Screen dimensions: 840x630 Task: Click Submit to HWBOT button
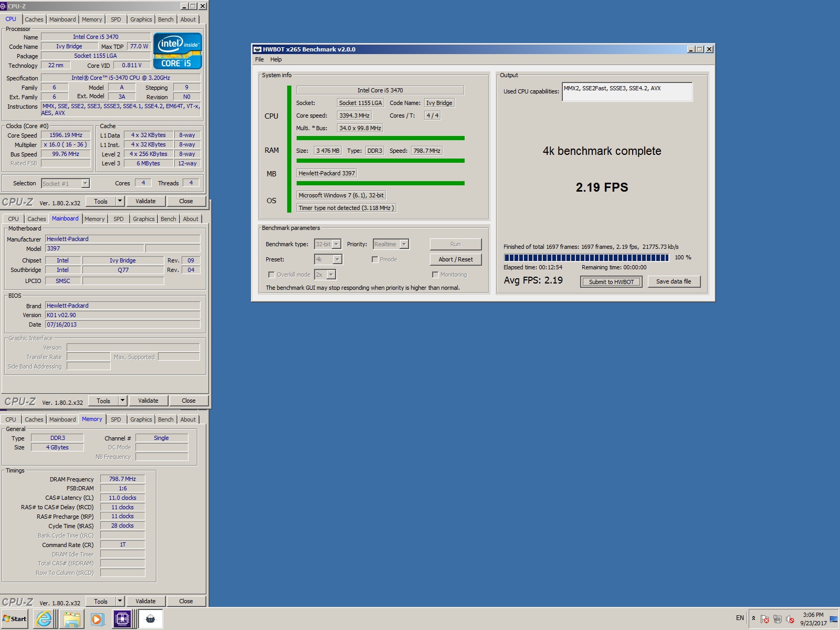tap(611, 282)
